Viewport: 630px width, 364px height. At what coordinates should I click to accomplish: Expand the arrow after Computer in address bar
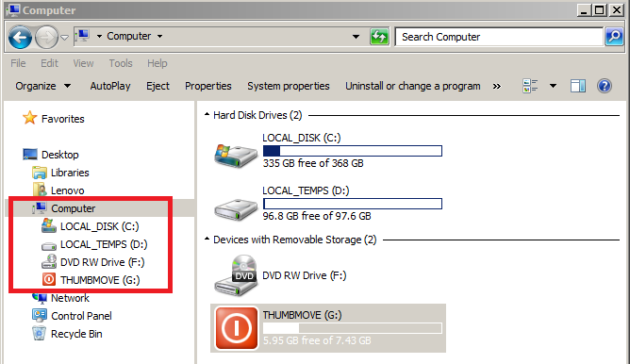(160, 36)
